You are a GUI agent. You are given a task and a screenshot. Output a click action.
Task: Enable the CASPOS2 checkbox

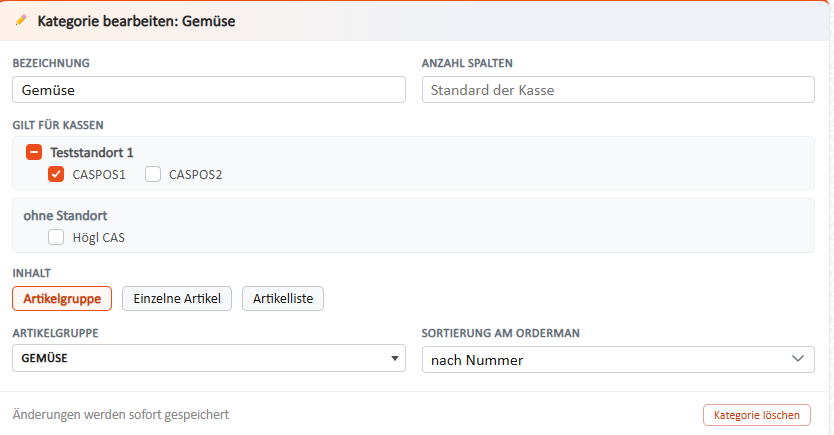pyautogui.click(x=153, y=174)
